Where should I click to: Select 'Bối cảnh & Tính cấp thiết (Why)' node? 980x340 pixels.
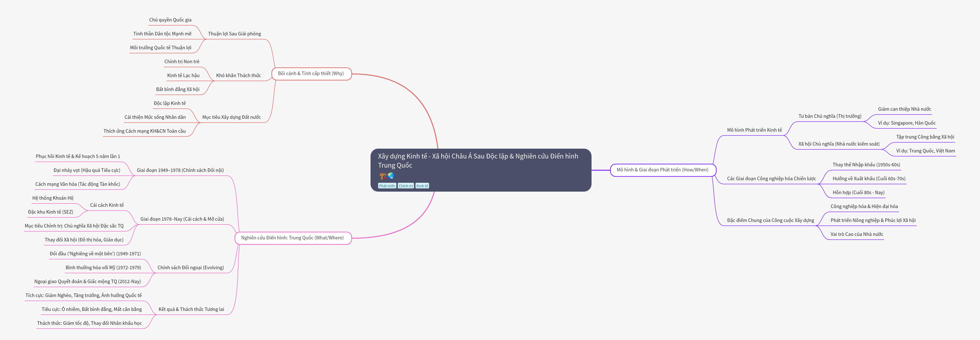(x=311, y=74)
